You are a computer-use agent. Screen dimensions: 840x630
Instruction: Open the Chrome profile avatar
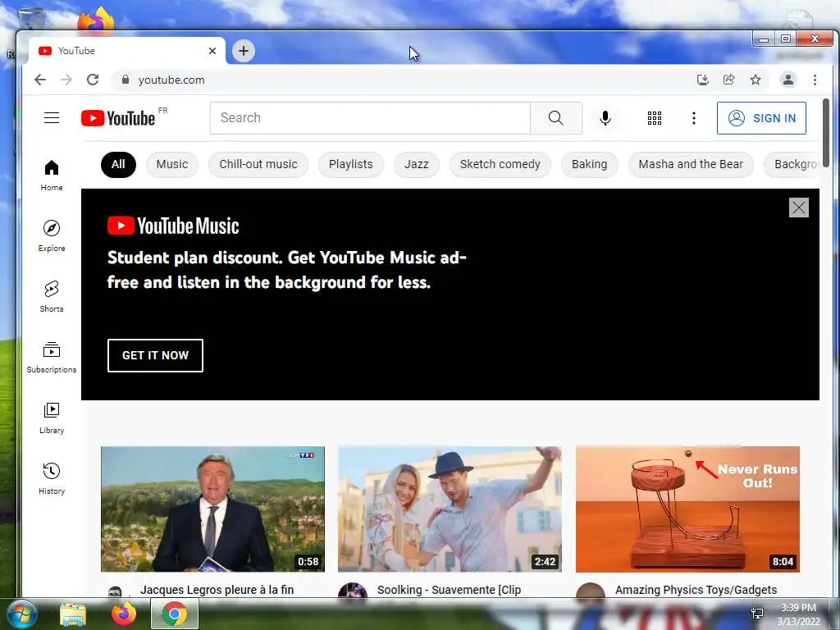pos(788,80)
